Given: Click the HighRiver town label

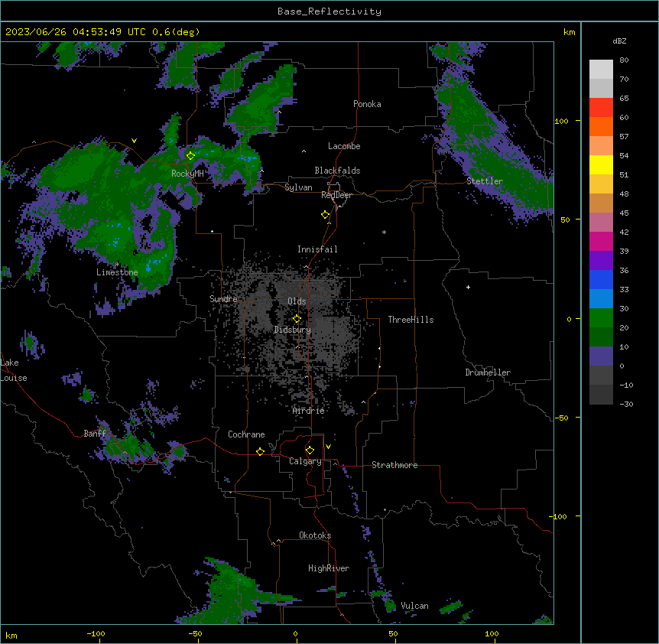Looking at the screenshot, I should click(x=329, y=568).
